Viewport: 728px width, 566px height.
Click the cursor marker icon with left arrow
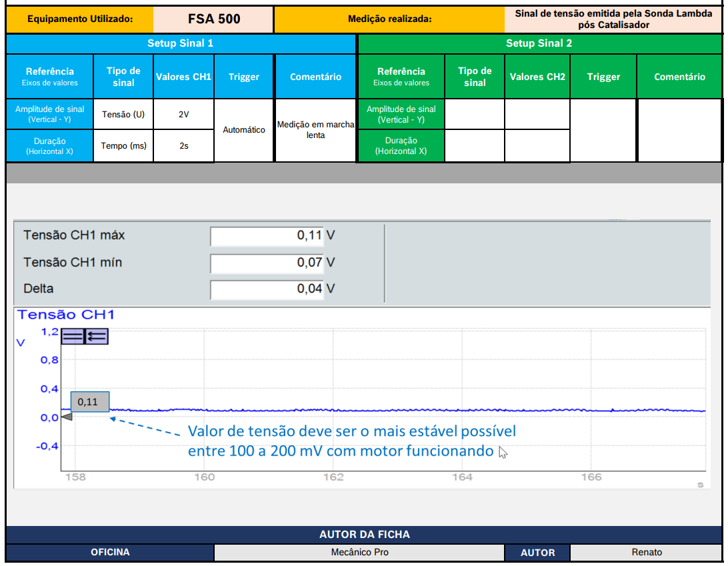tap(97, 336)
